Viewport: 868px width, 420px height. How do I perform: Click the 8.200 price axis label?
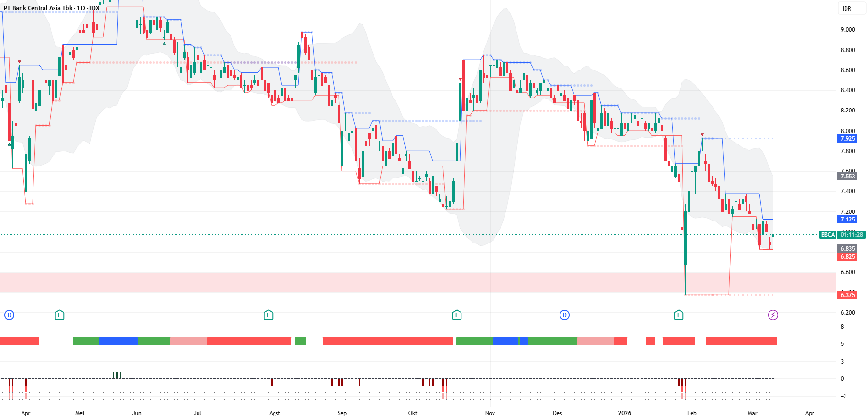click(847, 111)
